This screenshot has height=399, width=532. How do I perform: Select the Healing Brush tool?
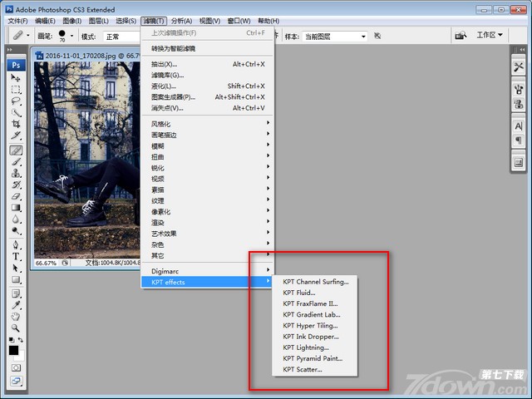(x=16, y=150)
